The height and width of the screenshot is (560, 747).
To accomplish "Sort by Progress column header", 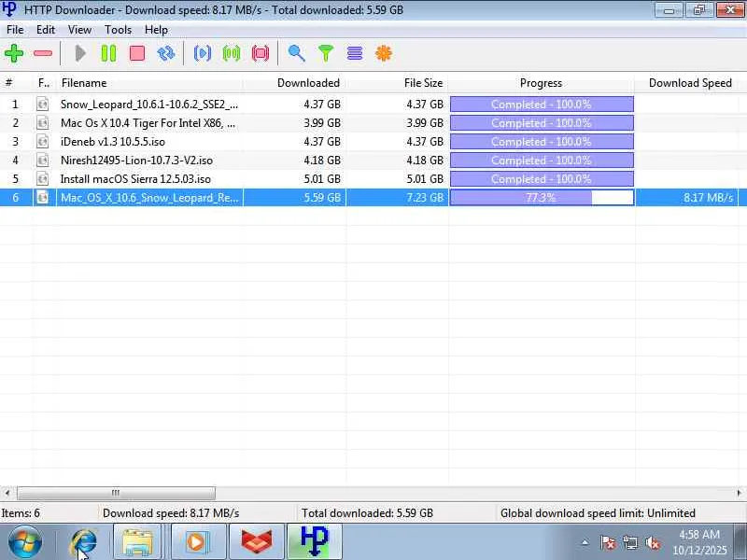I will click(542, 83).
